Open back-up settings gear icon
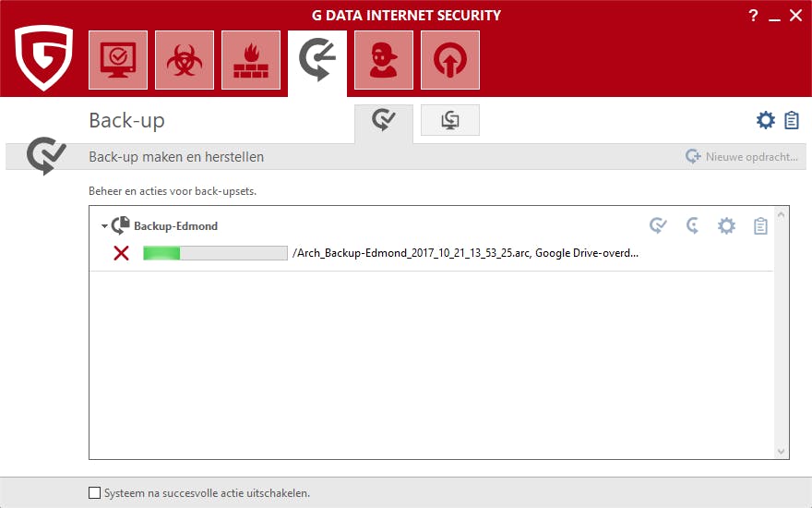Screen dimensions: 812x508 (x=765, y=120)
